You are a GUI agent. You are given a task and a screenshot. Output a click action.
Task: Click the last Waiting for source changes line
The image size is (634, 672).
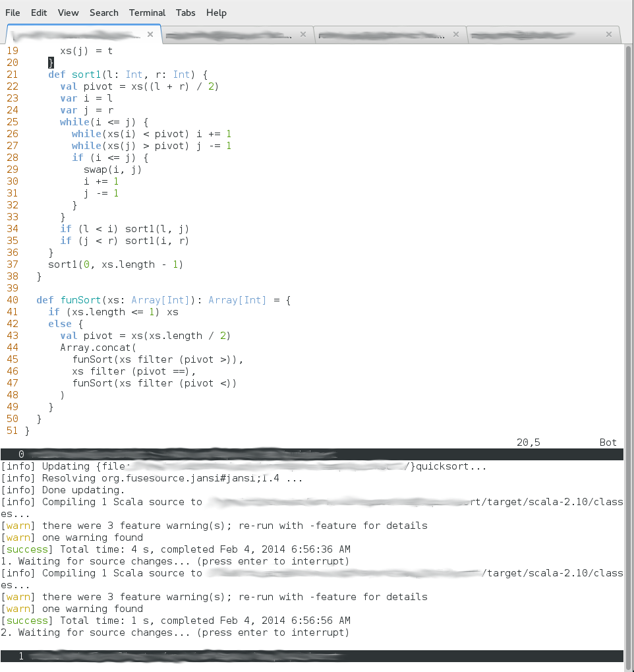[x=175, y=632]
